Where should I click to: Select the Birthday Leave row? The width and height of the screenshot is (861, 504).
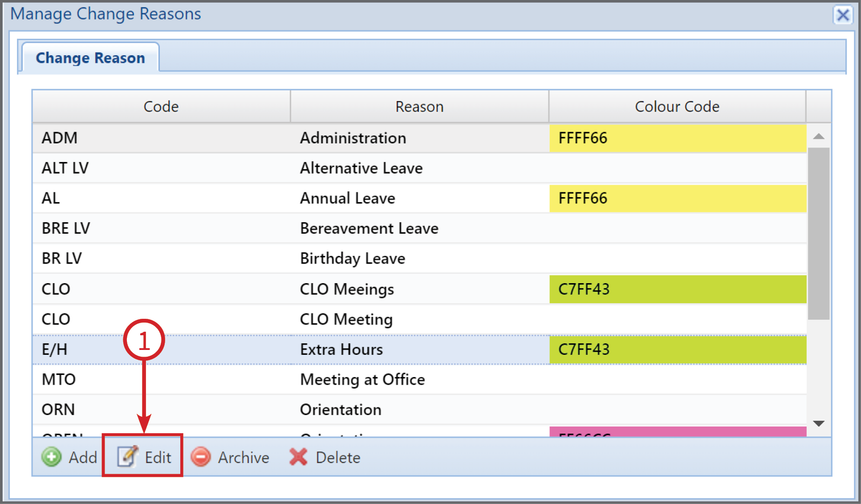(419, 258)
